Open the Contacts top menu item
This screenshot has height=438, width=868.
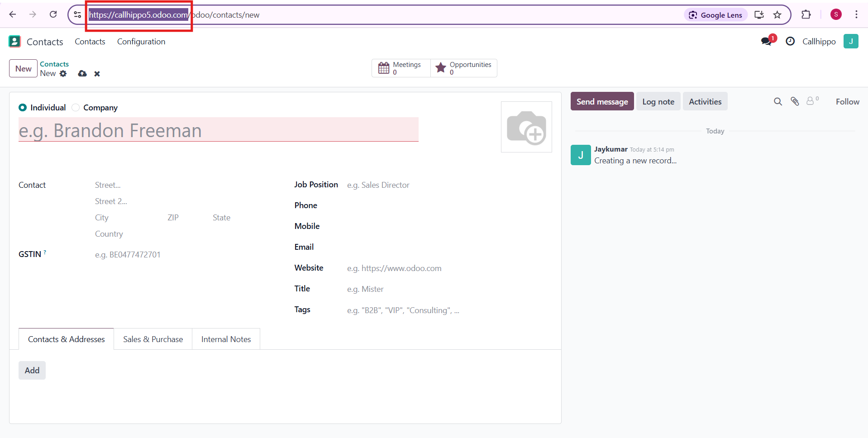point(90,42)
